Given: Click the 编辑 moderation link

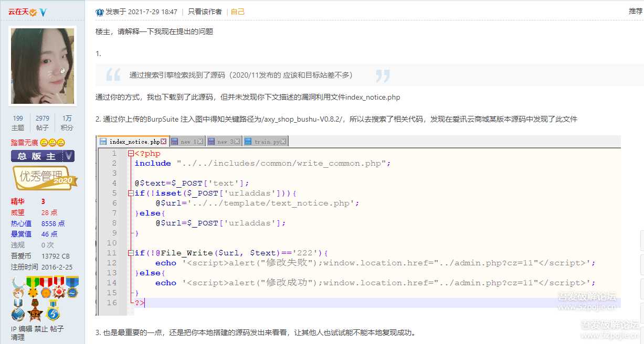Looking at the screenshot, I should (26, 329).
